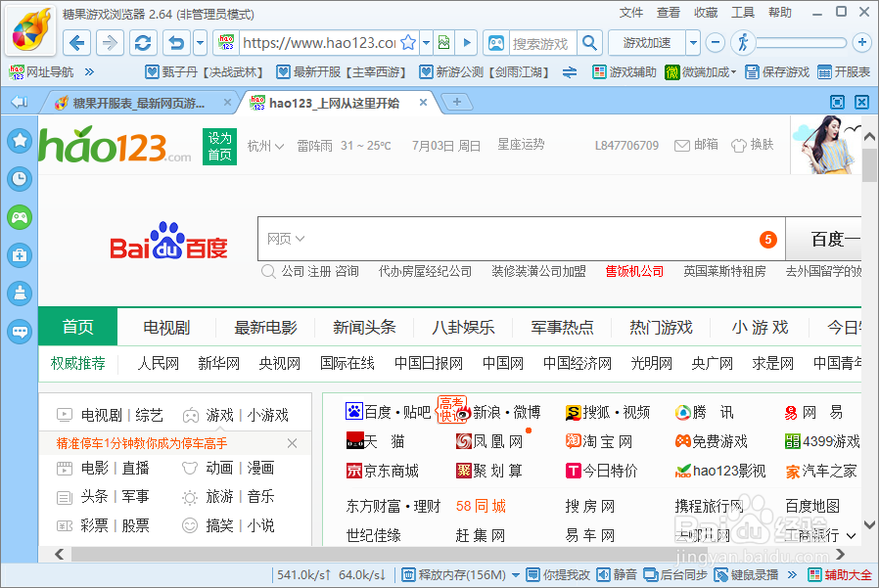Reload the page with the refresh icon
The image size is (879, 588).
(143, 43)
